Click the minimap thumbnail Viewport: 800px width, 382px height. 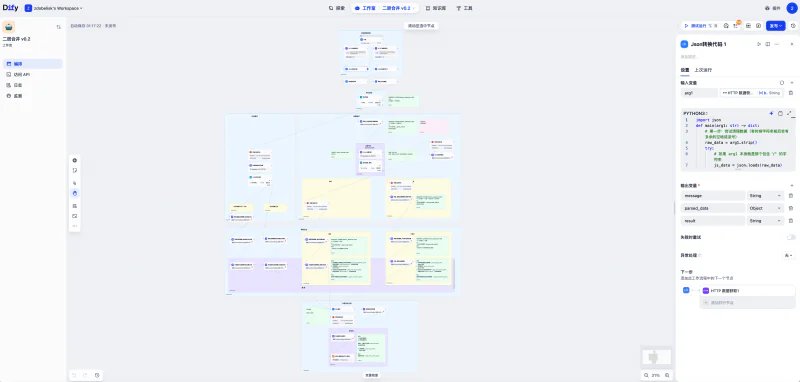(x=657, y=357)
